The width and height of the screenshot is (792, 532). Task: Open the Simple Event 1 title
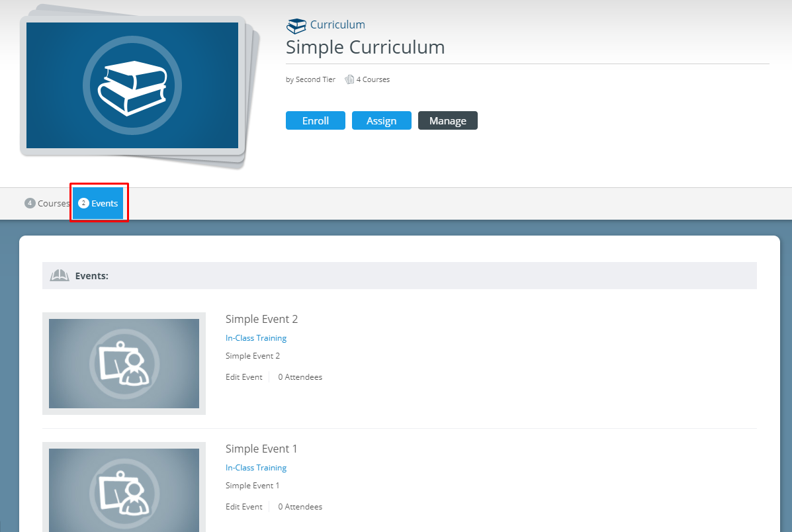point(261,449)
